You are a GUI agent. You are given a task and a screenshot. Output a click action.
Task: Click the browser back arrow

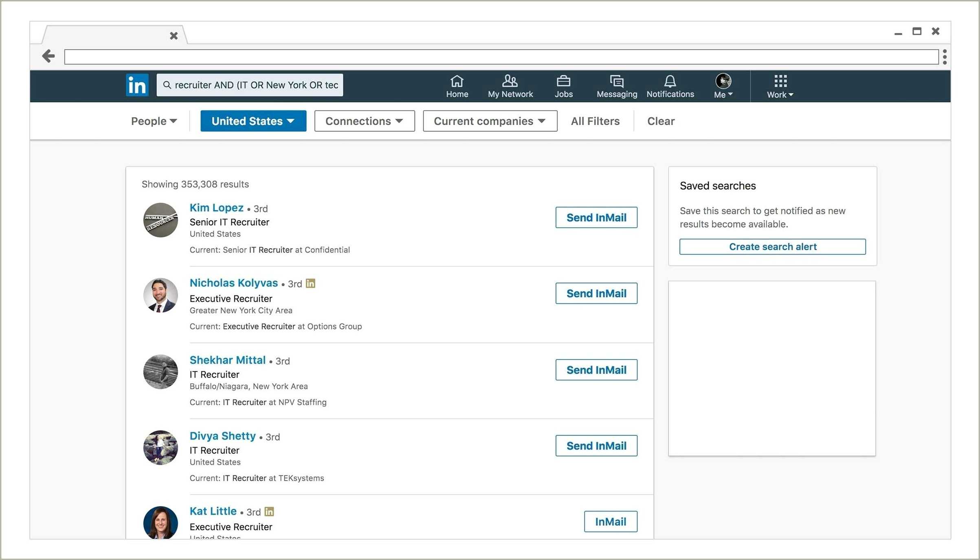48,56
